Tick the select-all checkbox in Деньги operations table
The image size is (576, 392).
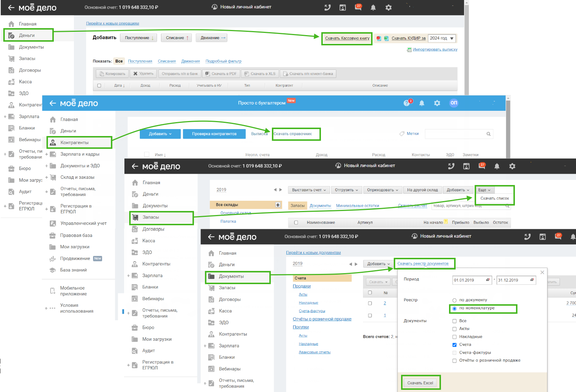point(99,86)
